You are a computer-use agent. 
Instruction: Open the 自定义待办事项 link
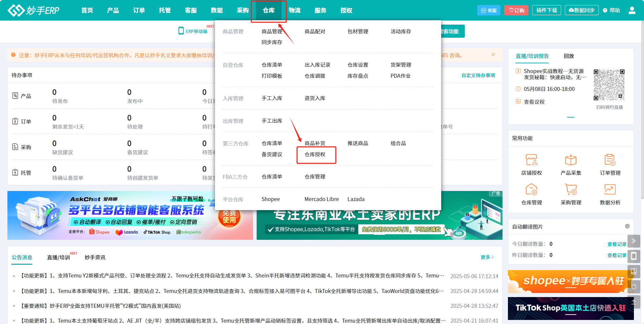[x=478, y=75]
